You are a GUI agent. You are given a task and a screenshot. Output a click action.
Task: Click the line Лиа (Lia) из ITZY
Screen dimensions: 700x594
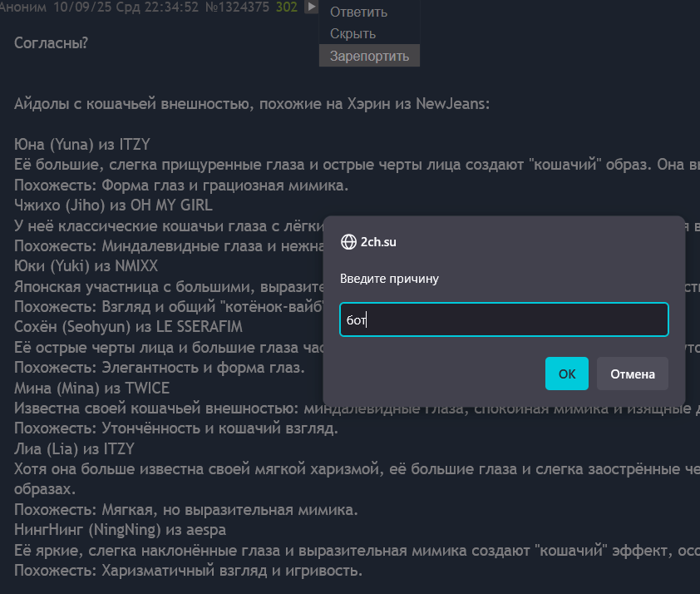tap(75, 448)
